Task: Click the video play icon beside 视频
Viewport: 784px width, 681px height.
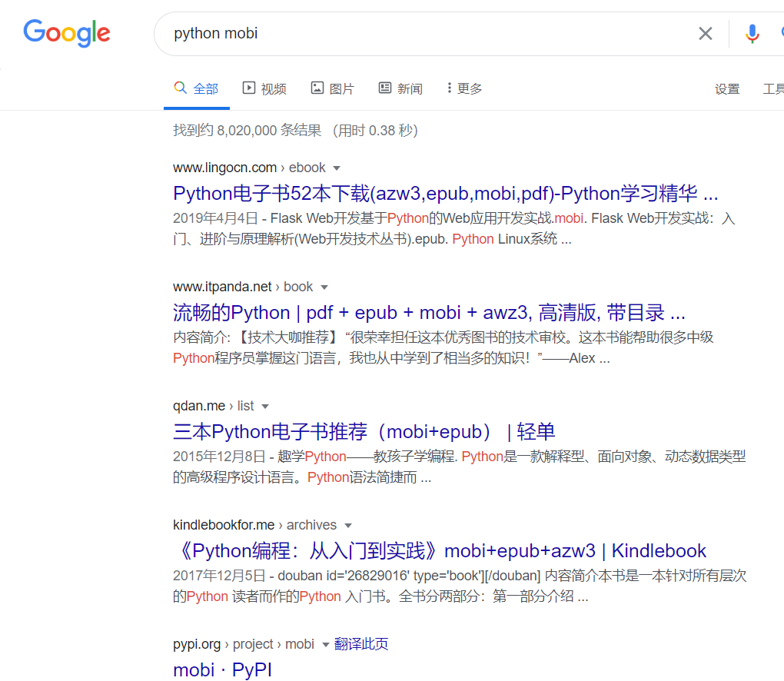Action: tap(248, 88)
